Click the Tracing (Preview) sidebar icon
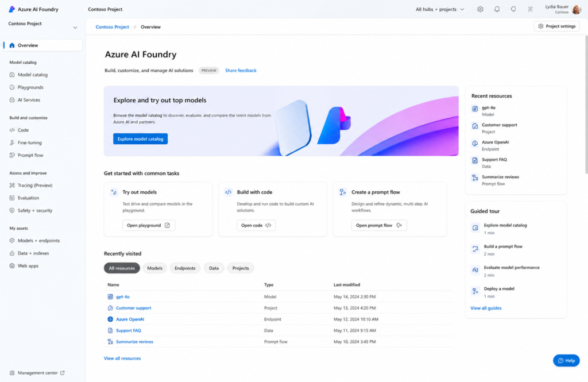 coord(12,186)
